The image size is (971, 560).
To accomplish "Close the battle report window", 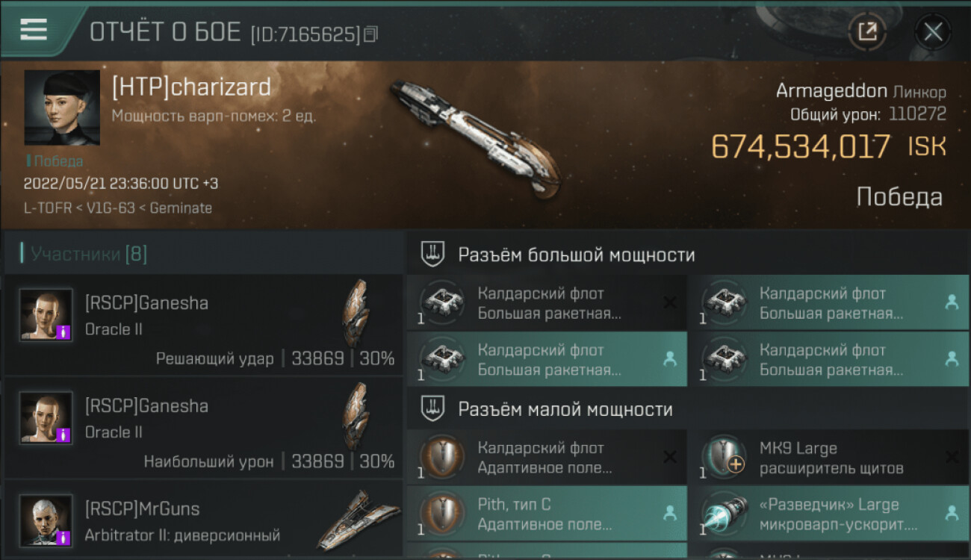I will (x=933, y=31).
